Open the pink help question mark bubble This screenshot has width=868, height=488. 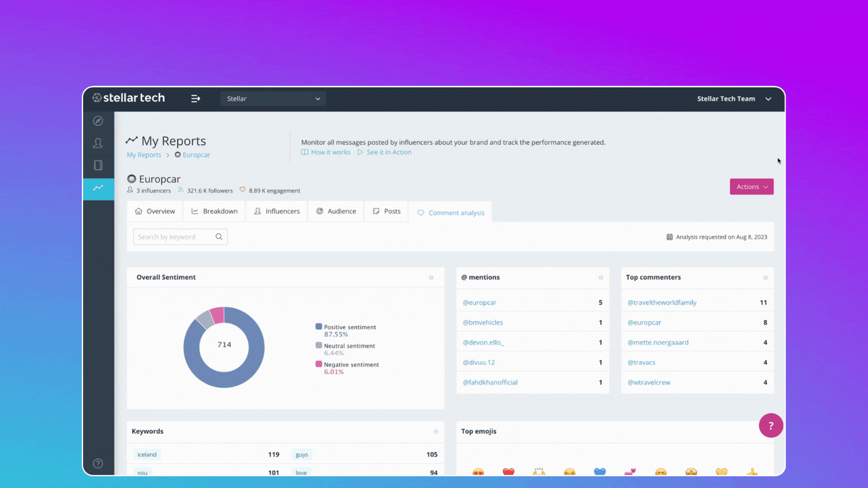[x=771, y=425]
